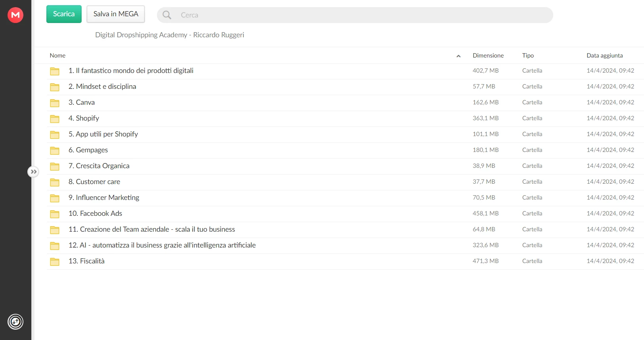The width and height of the screenshot is (644, 340).
Task: Click the search magnifier icon
Action: click(x=167, y=15)
